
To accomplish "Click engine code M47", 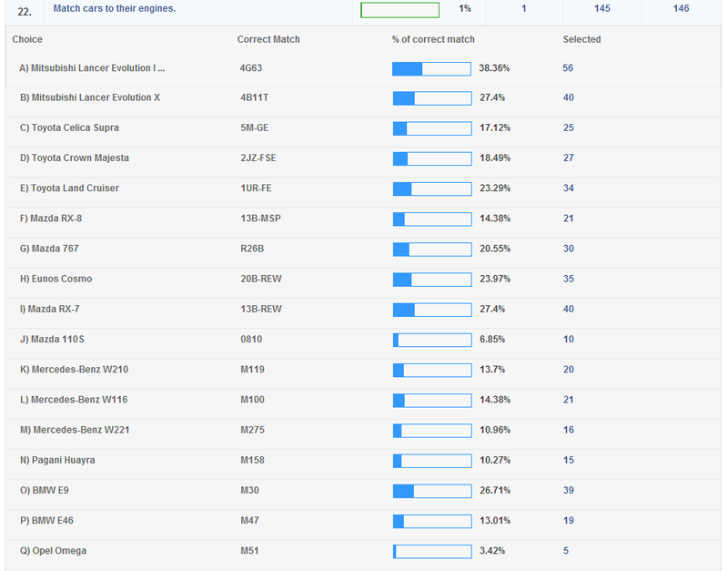I will 249,520.
